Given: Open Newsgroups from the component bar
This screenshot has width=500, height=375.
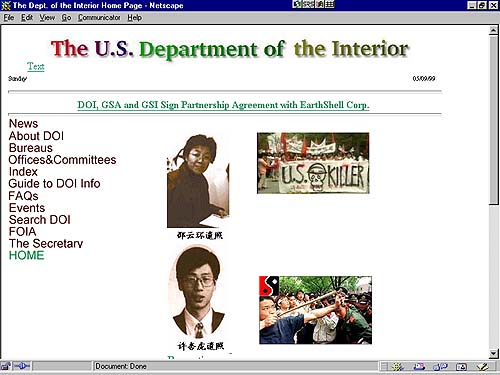Looking at the screenshot, I should tap(440, 367).
